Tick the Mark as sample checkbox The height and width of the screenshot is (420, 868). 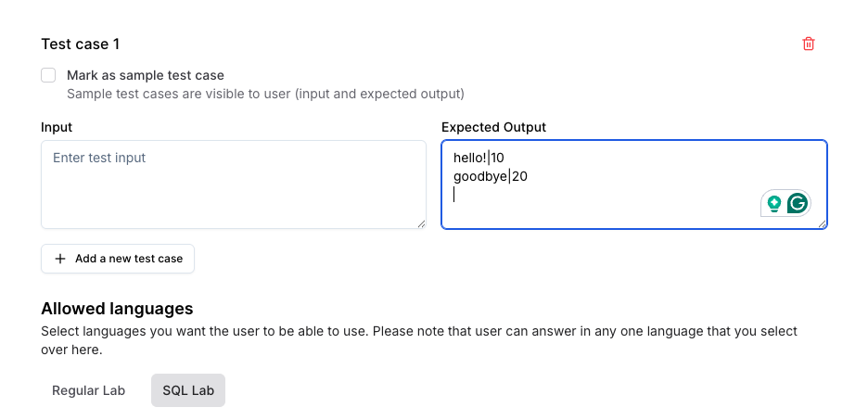click(48, 75)
